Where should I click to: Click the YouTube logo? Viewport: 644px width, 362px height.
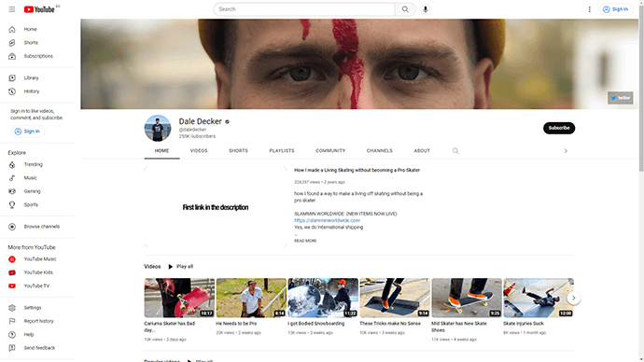click(39, 9)
